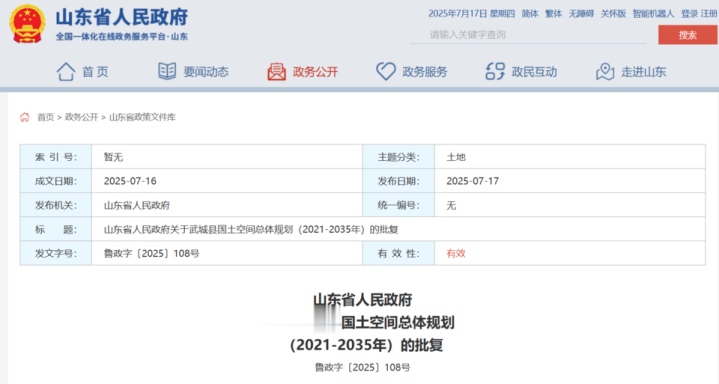Click the house icon beside 首页 in navigation

66,72
